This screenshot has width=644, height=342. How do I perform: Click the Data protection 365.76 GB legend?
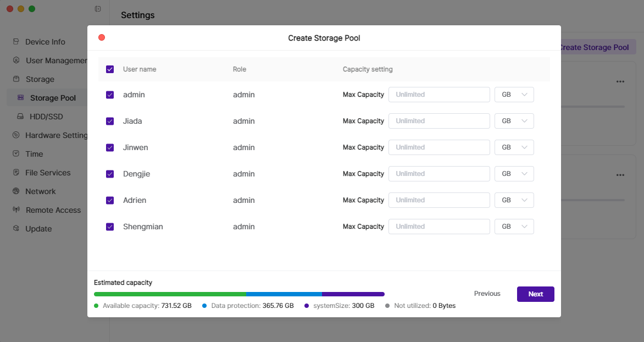248,305
